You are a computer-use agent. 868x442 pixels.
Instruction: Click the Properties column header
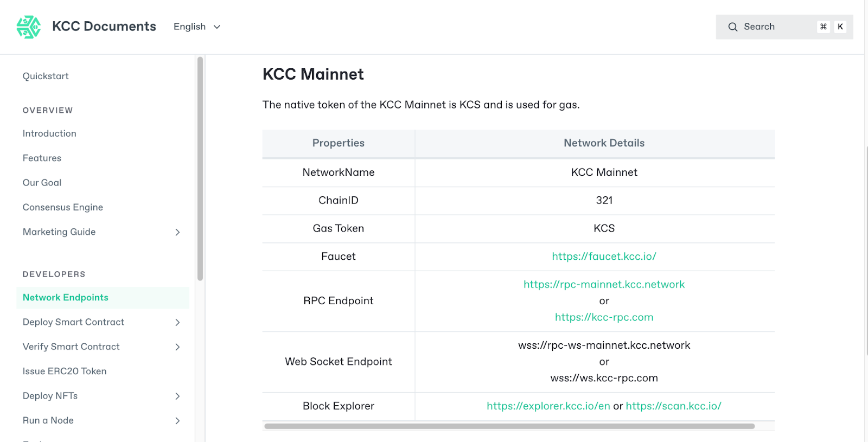[339, 143]
